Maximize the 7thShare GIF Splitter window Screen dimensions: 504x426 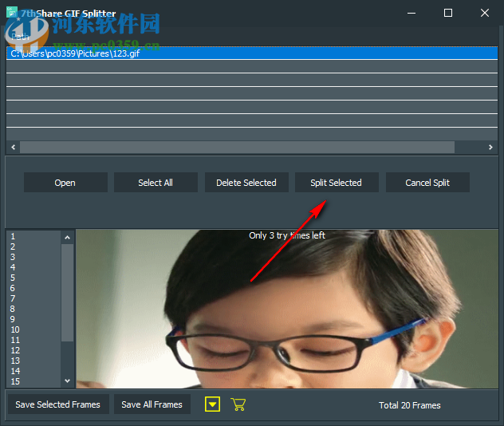[x=448, y=14]
